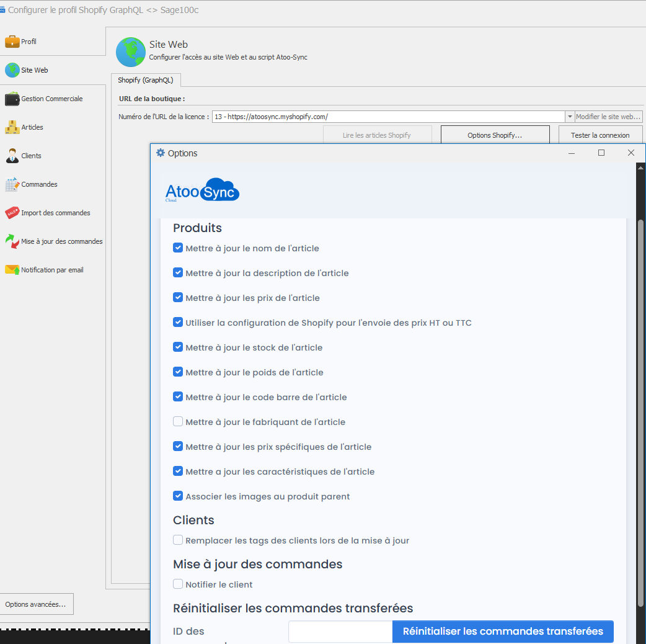
Task: Open Notification par email section
Action: click(53, 270)
